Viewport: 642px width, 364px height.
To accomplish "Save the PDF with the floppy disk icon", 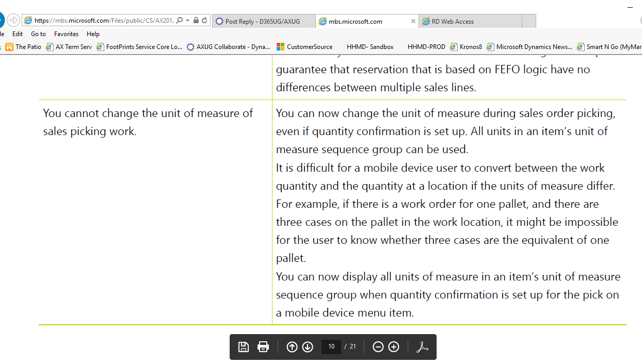I will point(244,347).
